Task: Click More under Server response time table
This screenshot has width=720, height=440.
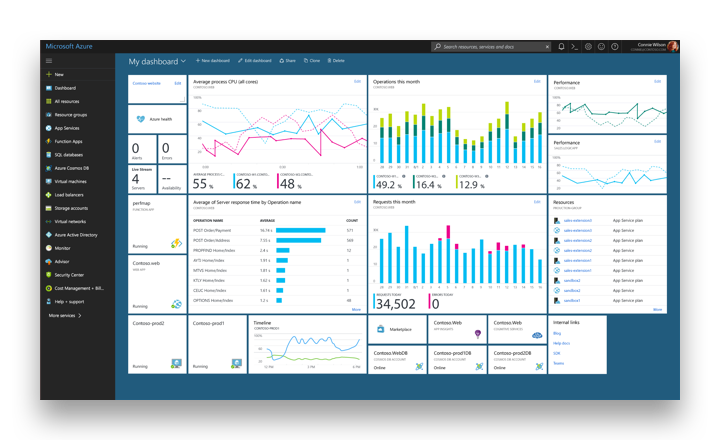Action: 356,310
